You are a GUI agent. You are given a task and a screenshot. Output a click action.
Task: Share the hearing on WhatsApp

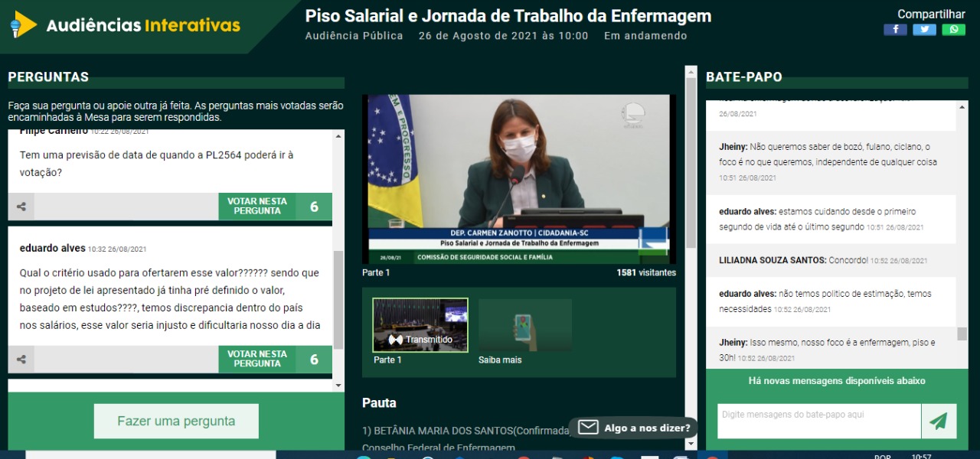(953, 30)
